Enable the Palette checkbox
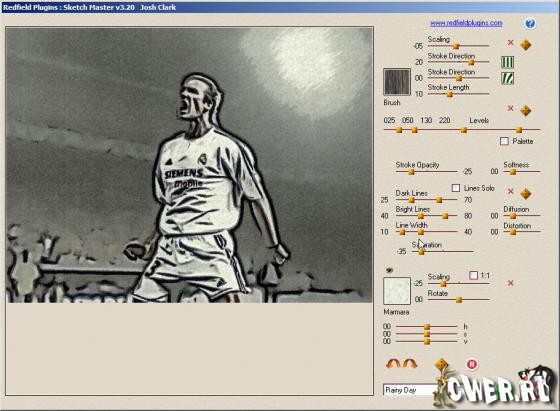 pyautogui.click(x=504, y=141)
